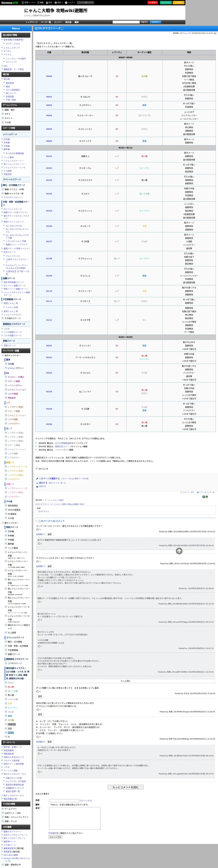Expand the Ver.11.10 section
Image resolution: width=218 pixels, height=868 pixels.
tap(36, 469)
